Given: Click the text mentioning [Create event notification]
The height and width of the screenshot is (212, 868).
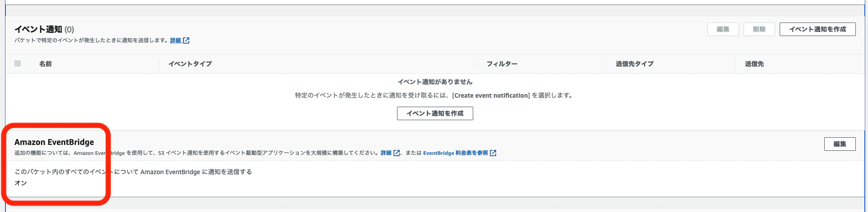Looking at the screenshot, I should (434, 95).
